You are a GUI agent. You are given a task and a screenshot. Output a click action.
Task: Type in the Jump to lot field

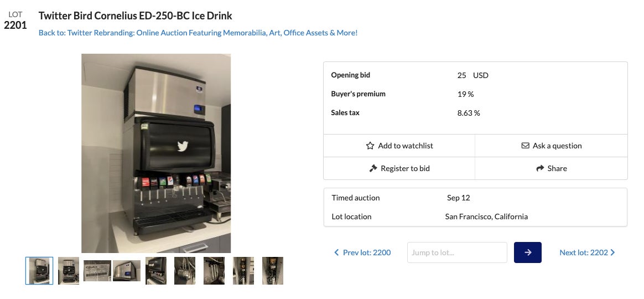pyautogui.click(x=457, y=252)
